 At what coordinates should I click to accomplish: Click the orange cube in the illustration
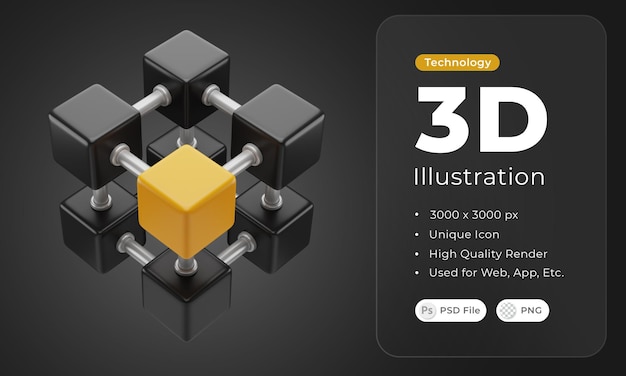(x=186, y=201)
